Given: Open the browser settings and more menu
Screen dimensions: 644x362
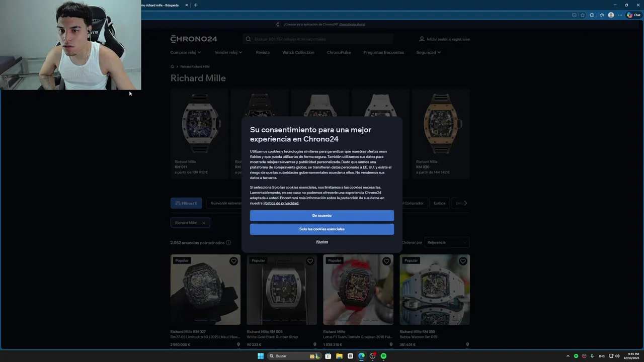Looking at the screenshot, I should [x=620, y=15].
